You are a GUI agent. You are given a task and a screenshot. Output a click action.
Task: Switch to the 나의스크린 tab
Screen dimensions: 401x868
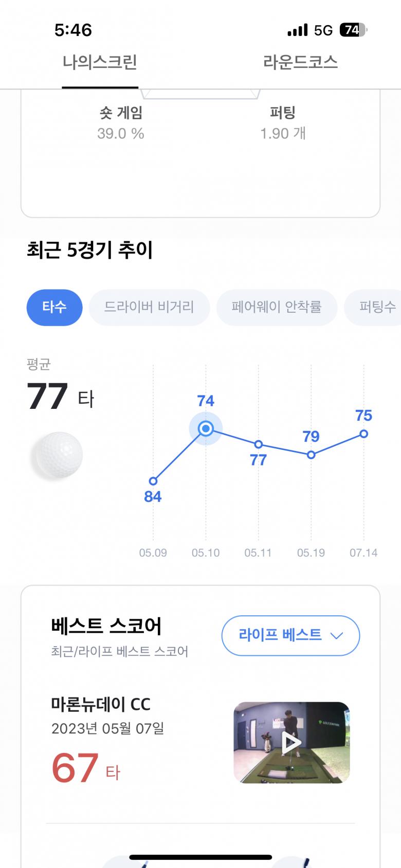[x=100, y=63]
